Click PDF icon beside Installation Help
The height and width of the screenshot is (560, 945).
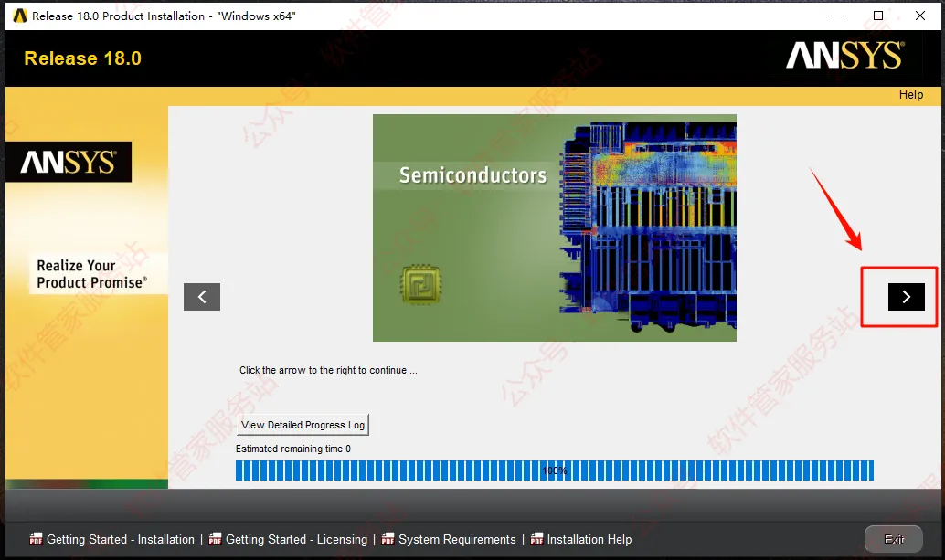pos(536,539)
